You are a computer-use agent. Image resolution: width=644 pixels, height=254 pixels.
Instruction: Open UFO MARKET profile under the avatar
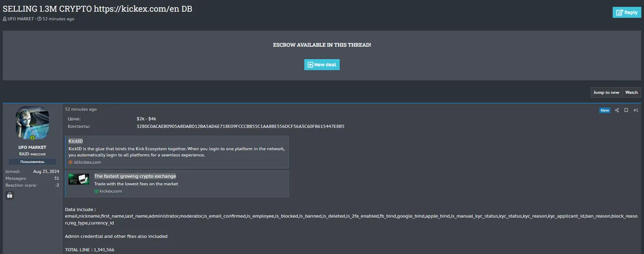tap(32, 147)
